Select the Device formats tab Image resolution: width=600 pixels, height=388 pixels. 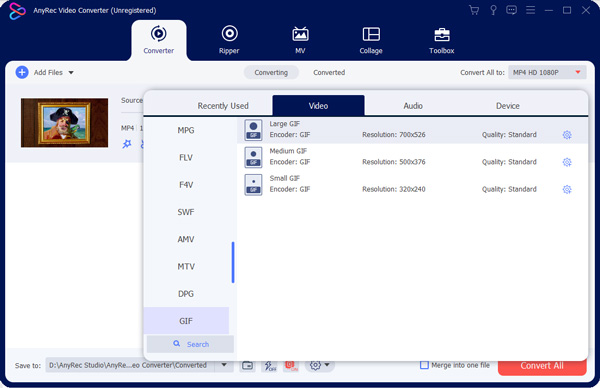(x=508, y=106)
